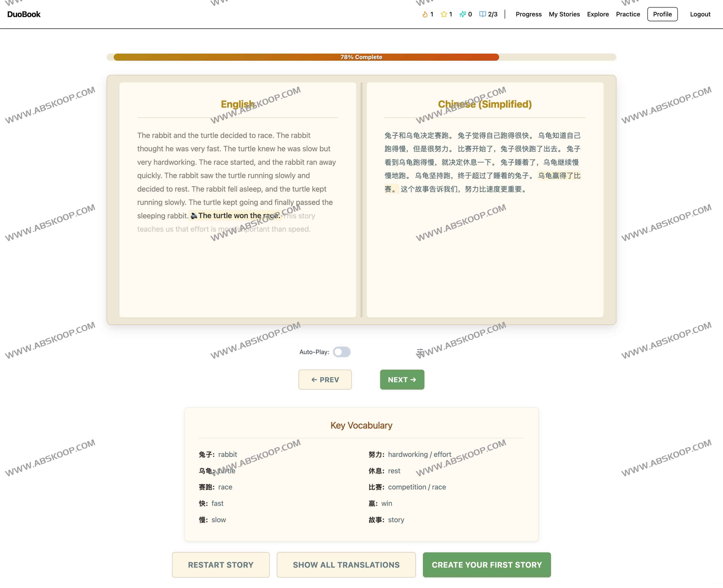Click the star points icon in the header
The image size is (723, 588).
point(444,14)
